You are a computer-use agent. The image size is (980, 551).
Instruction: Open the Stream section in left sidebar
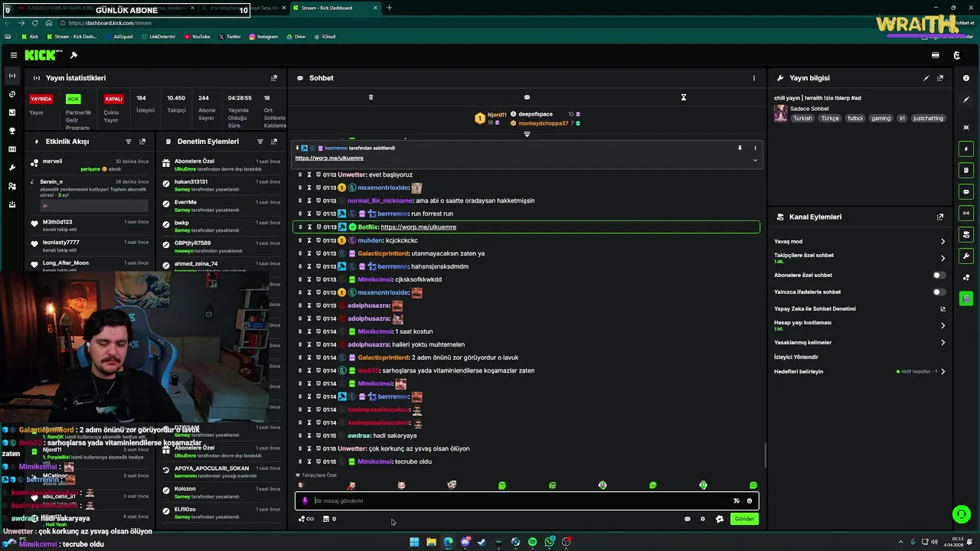coord(11,76)
